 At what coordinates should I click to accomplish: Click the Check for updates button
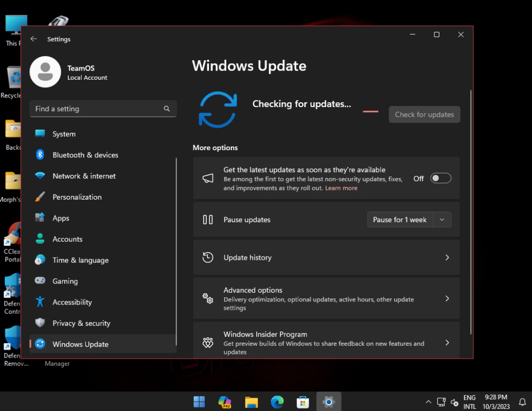424,115
